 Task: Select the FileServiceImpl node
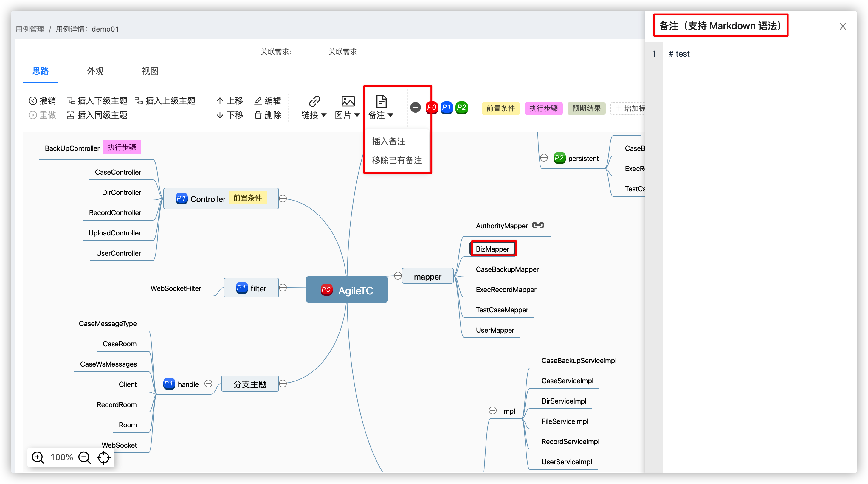point(565,421)
